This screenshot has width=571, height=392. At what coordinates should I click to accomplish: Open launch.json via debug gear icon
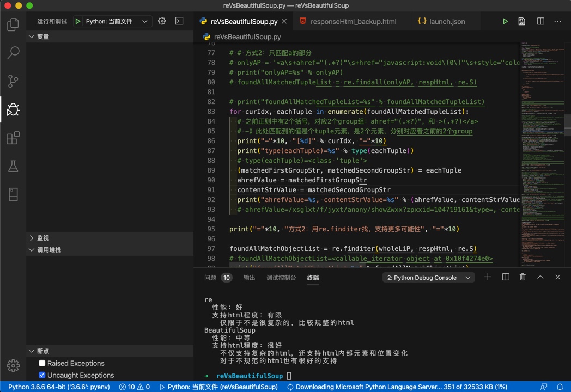[162, 21]
